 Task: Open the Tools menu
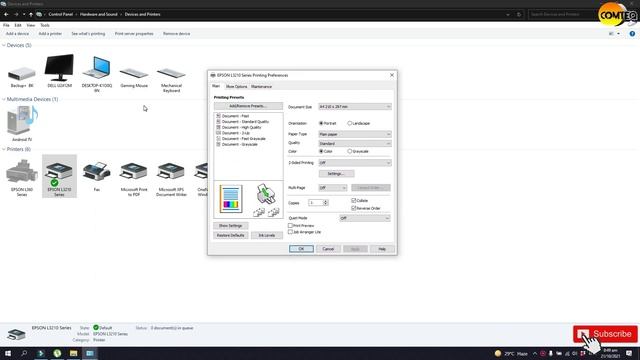tap(45, 25)
